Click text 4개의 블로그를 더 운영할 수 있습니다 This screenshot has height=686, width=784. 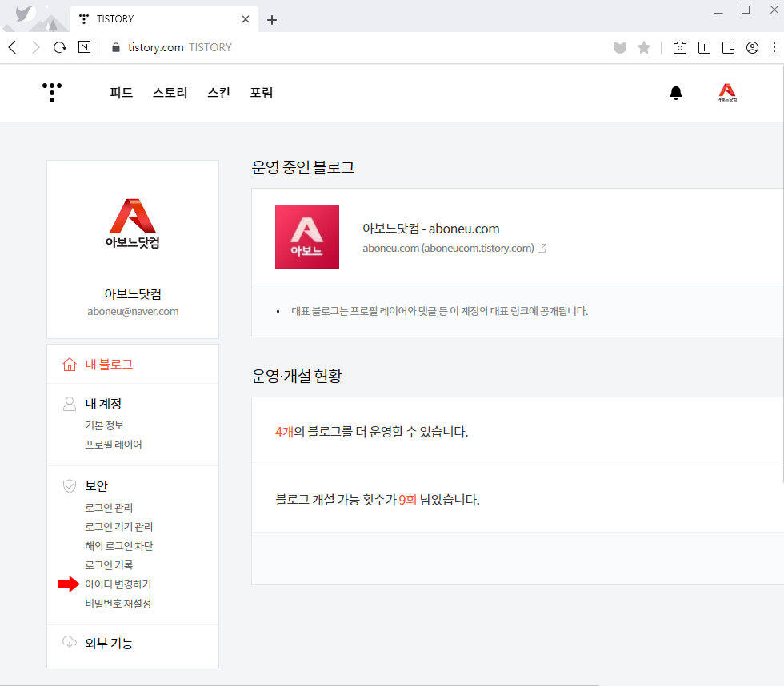371,432
